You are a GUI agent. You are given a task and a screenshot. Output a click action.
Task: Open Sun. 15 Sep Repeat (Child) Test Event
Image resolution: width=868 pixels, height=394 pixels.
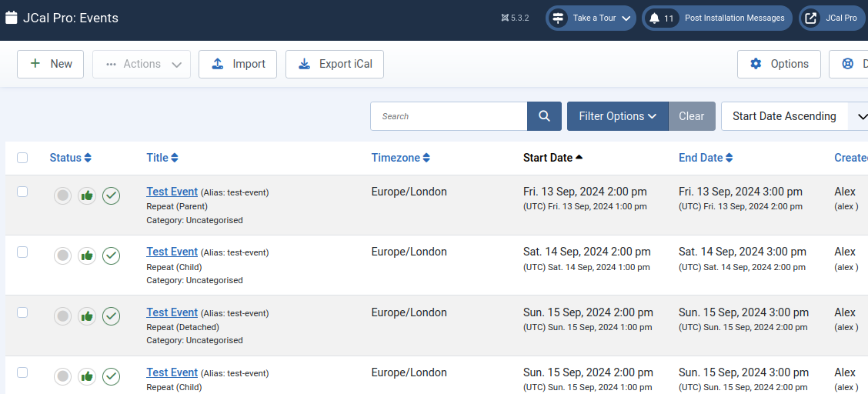[172, 372]
